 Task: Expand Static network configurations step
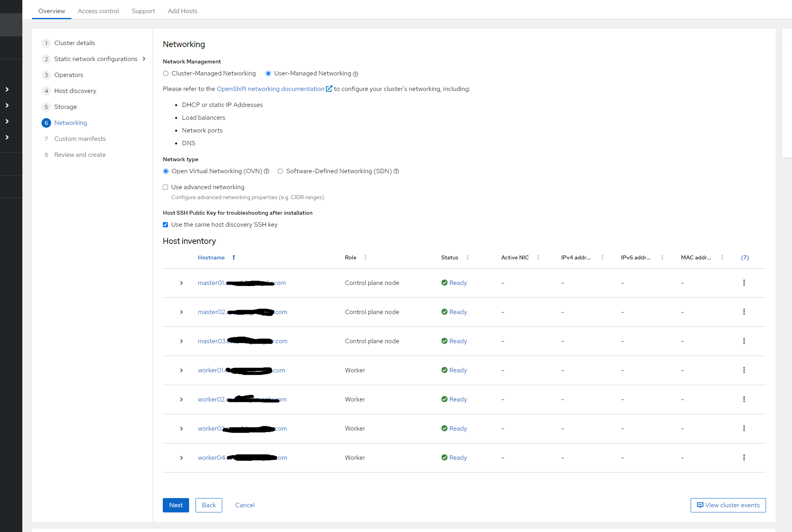[144, 59]
